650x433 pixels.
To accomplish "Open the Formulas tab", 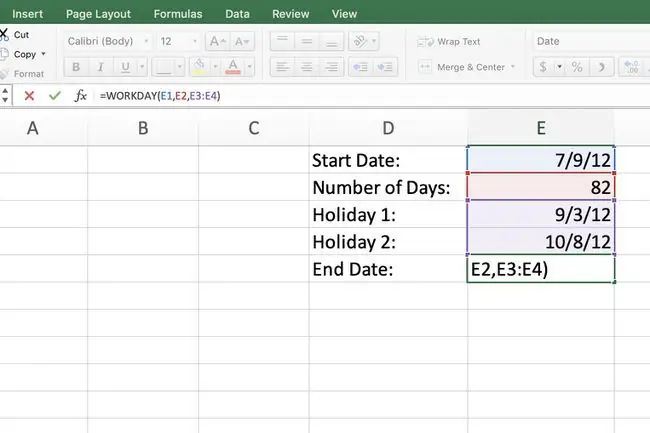I will click(178, 14).
